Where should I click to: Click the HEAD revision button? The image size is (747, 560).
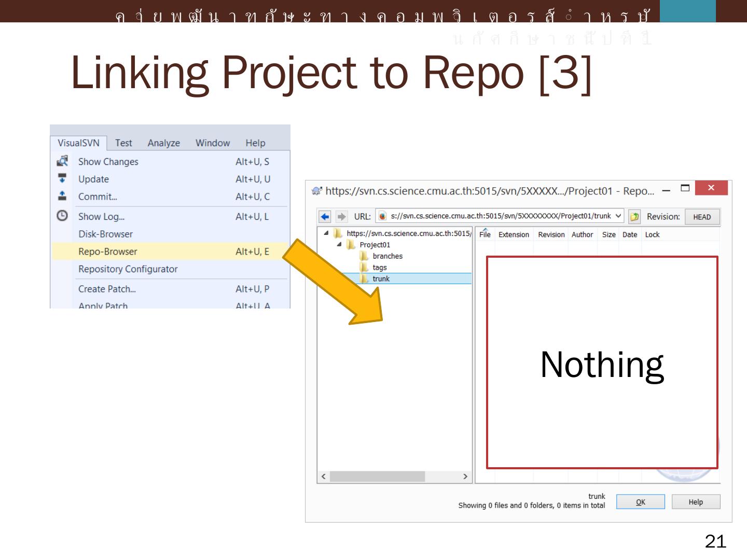702,217
